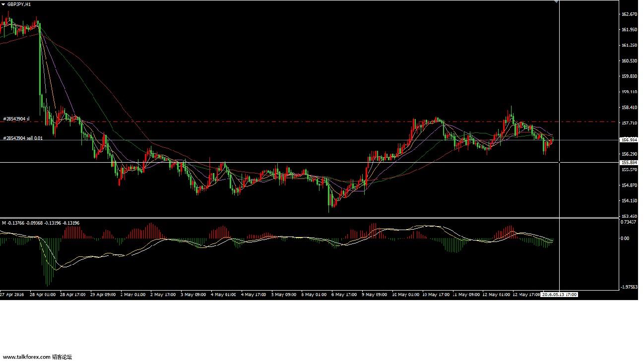Image resolution: width=644 pixels, height=362 pixels.
Task: Click time axis label 6 May 01:00
Action: [x=315, y=295]
